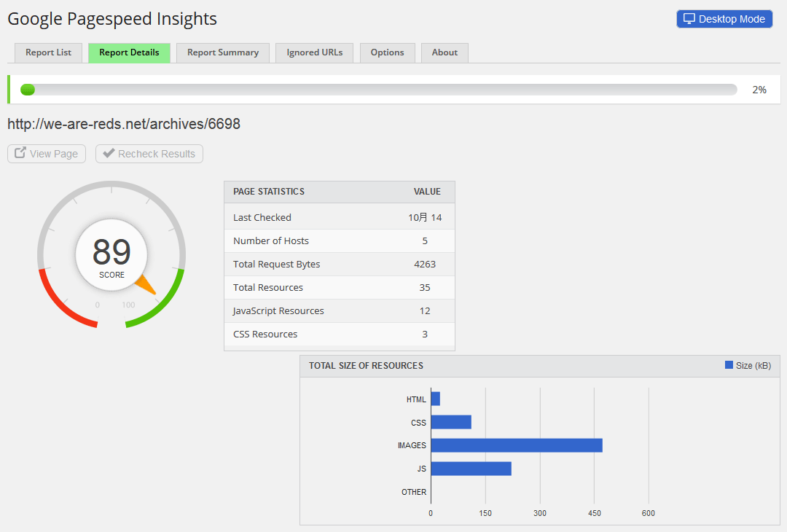Click the external-link icon on View Page
Screen dimensions: 787x532
tap(20, 153)
